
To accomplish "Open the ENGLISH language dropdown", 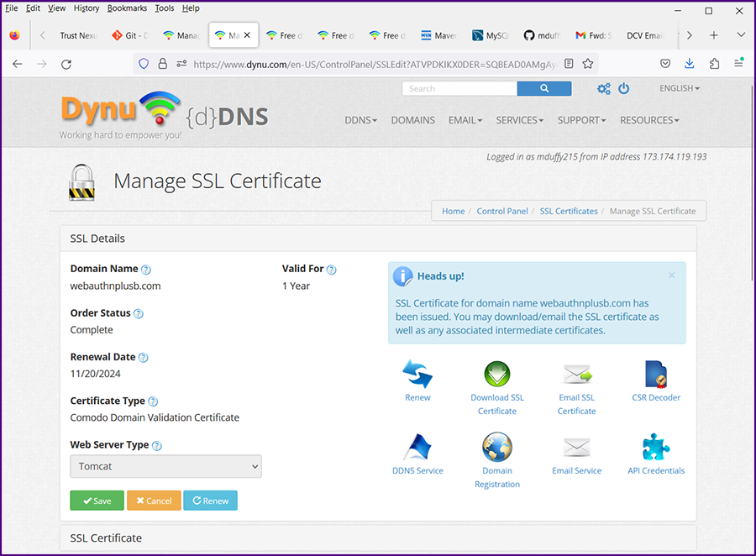I will pyautogui.click(x=679, y=88).
